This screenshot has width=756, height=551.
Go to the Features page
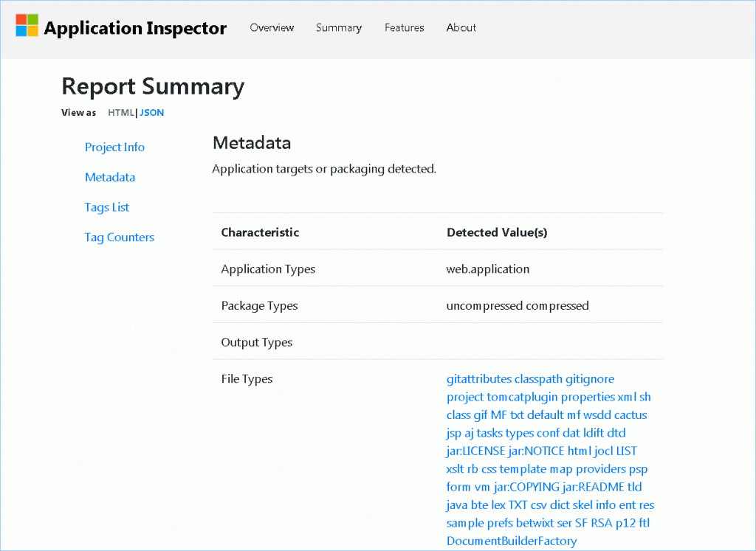[x=404, y=28]
